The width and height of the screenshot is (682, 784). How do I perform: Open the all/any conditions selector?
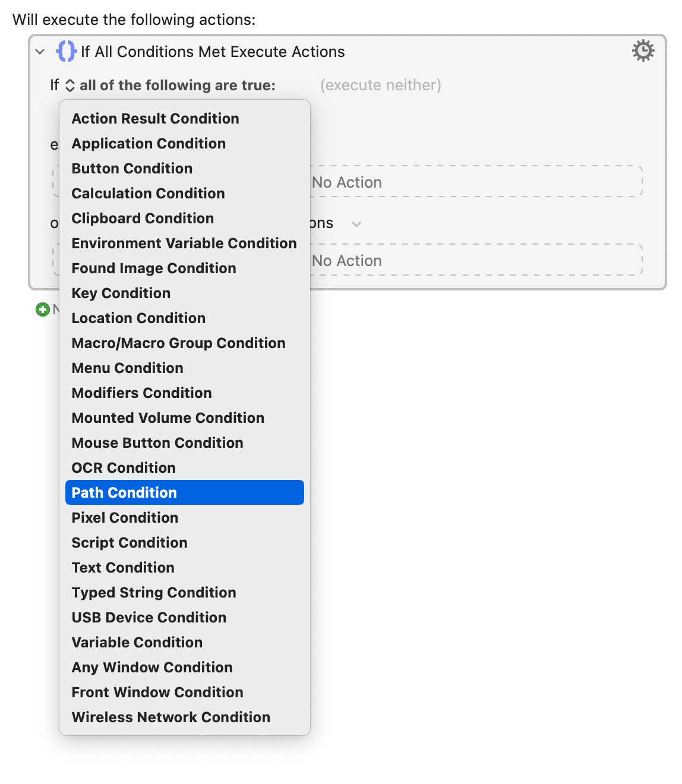pos(70,86)
